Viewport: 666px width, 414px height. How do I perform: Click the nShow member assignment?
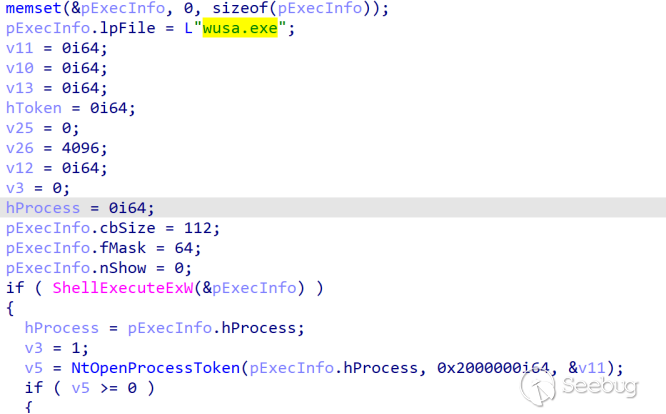tap(99, 268)
